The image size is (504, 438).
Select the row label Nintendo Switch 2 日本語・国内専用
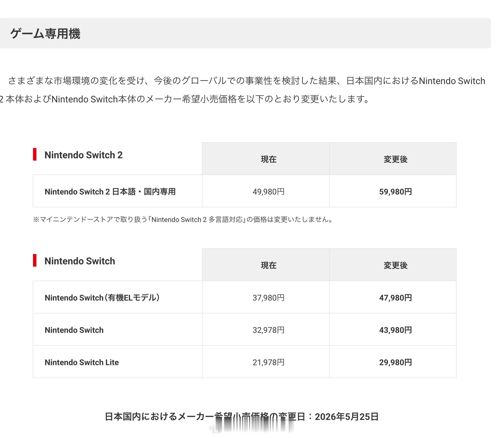[x=110, y=192]
